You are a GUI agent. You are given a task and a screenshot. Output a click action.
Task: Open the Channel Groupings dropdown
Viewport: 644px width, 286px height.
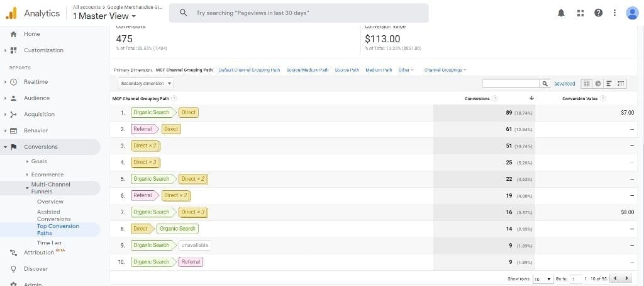click(445, 70)
